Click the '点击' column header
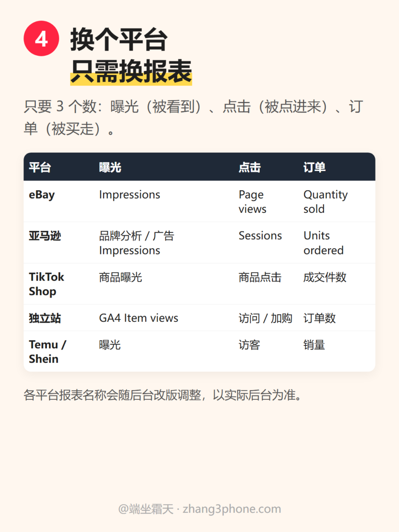The image size is (399, 532). point(250,167)
